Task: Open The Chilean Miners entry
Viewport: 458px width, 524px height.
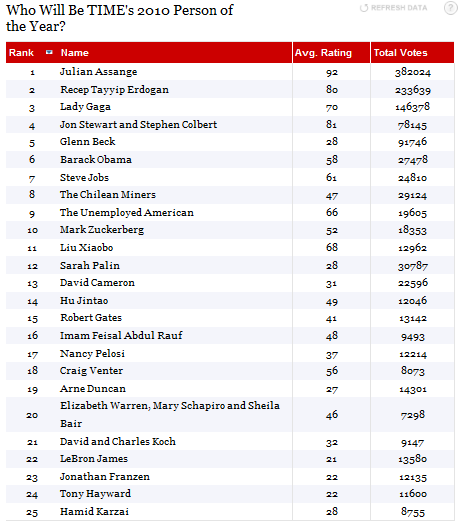Action: (108, 194)
